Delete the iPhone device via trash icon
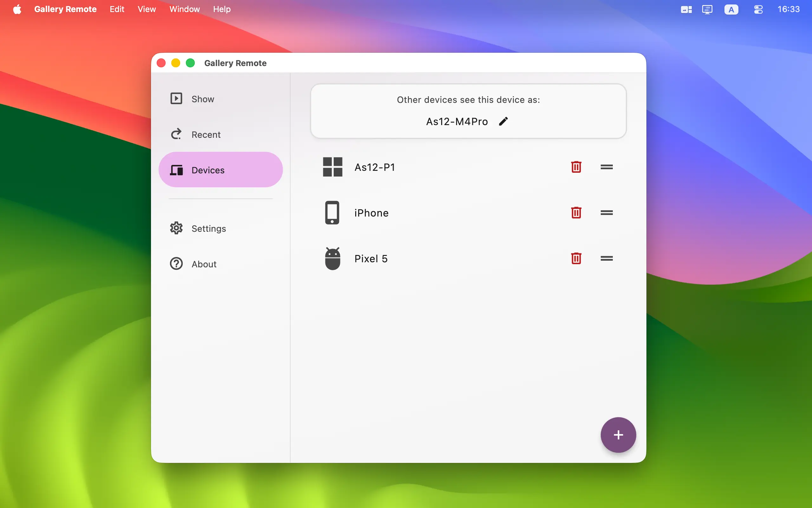This screenshot has height=508, width=812. 576,213
